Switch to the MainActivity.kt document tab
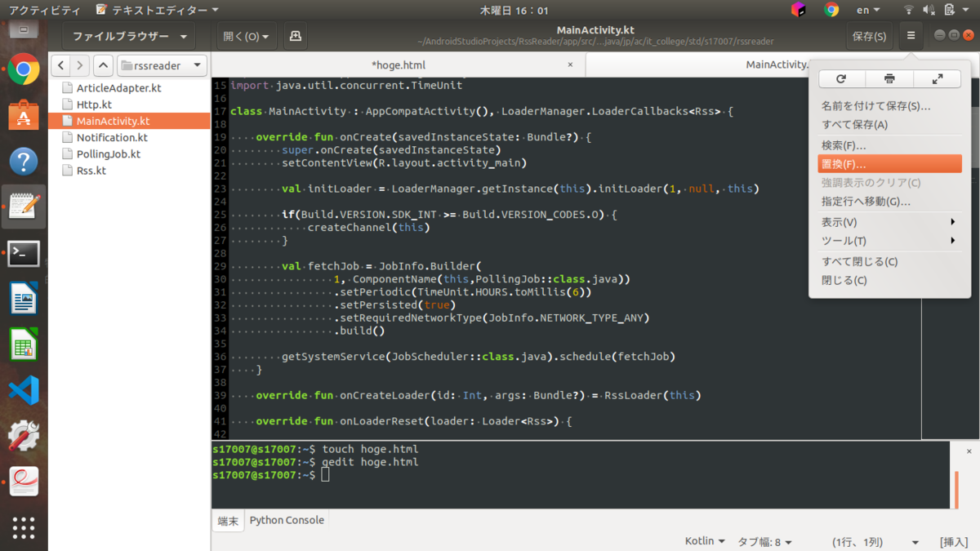Image resolution: width=980 pixels, height=551 pixels. pyautogui.click(x=776, y=64)
